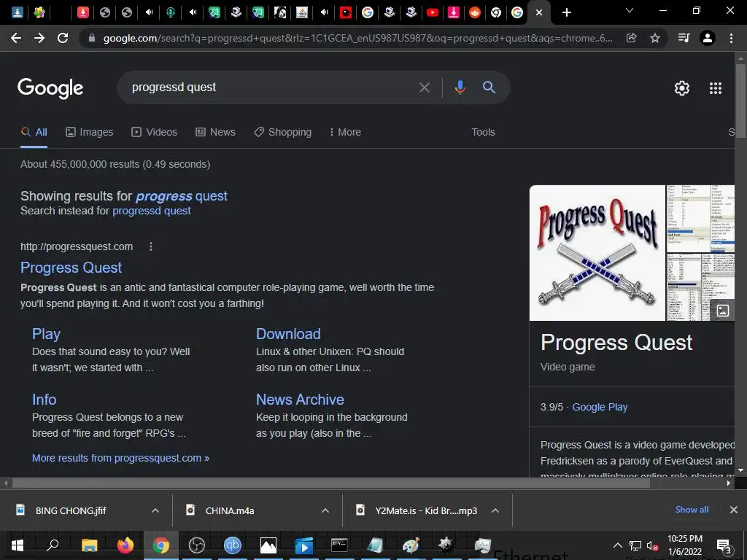Open the three-dot menu beside progressquest.com

150,246
